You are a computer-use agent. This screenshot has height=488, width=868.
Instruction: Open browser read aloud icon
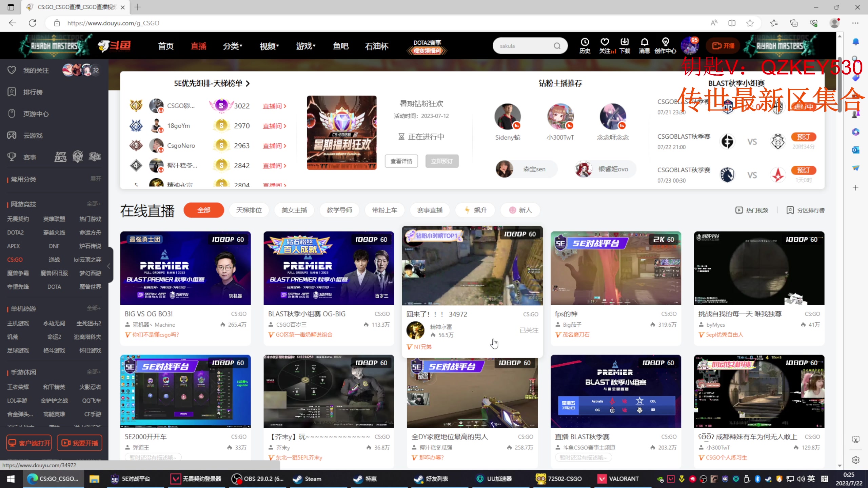point(714,23)
